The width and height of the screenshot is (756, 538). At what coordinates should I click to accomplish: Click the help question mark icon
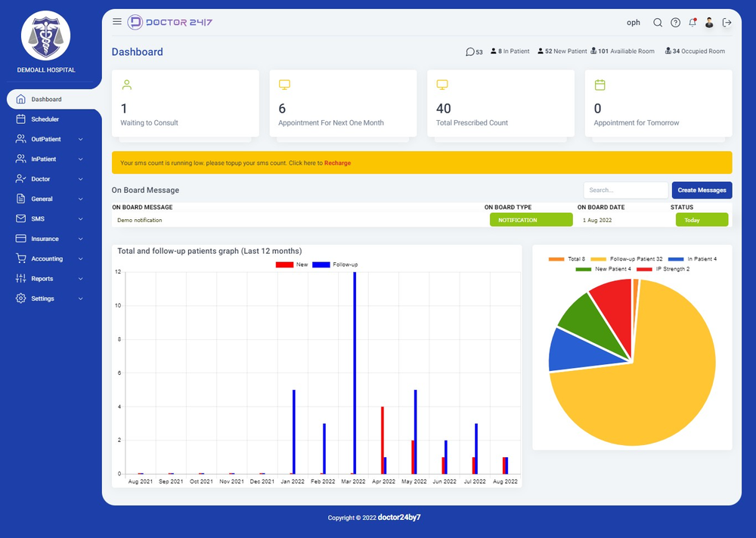tap(675, 22)
